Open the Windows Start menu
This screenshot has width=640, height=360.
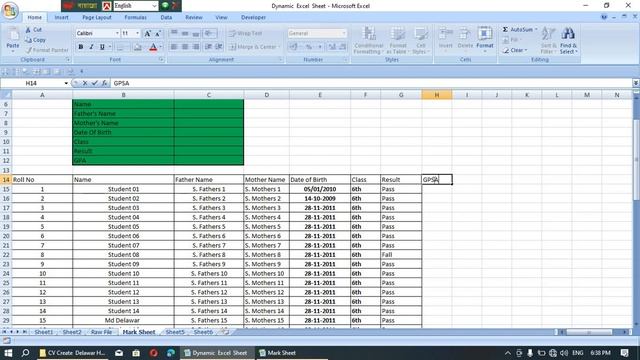pyautogui.click(x=8, y=353)
